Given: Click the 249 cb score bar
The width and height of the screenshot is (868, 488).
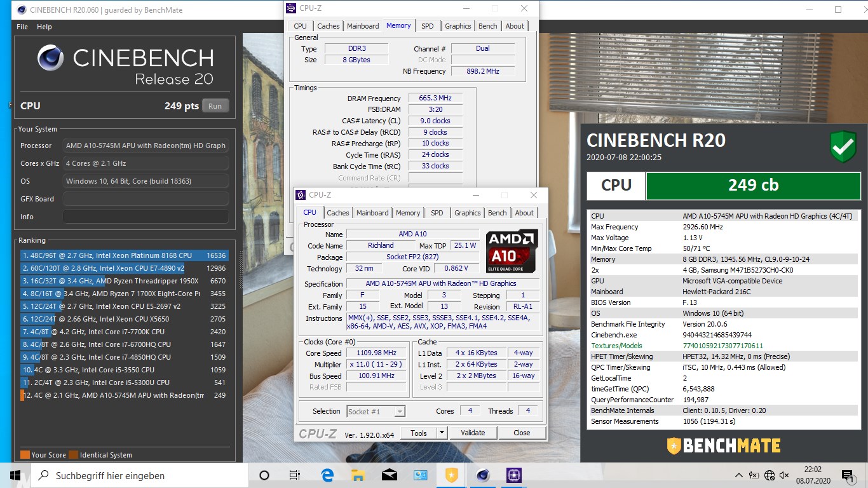Looking at the screenshot, I should pyautogui.click(x=753, y=185).
